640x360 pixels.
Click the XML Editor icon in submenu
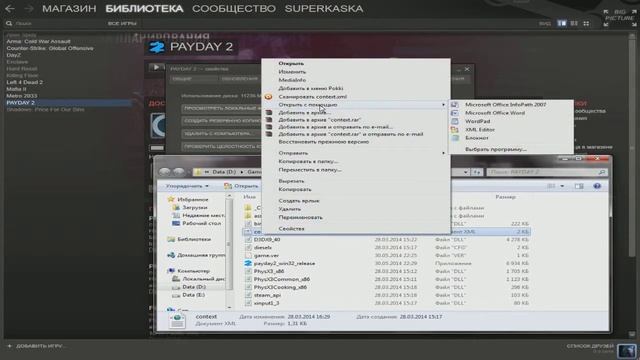pos(455,130)
